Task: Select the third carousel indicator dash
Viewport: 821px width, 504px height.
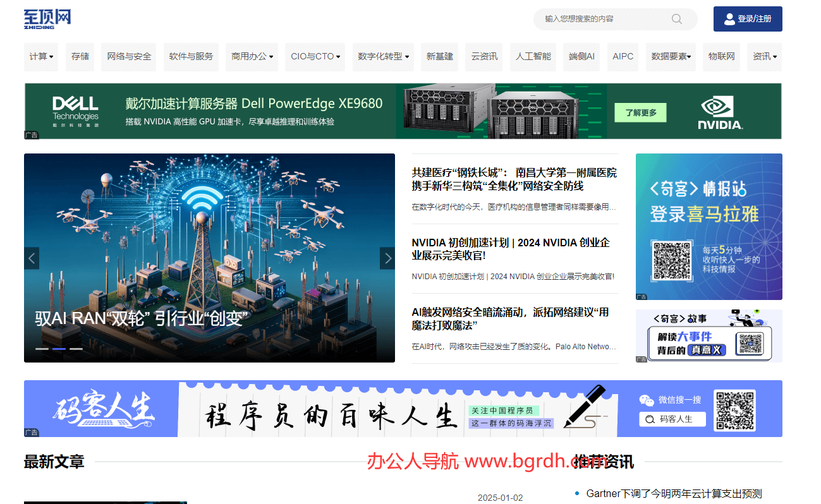Action: 76,349
